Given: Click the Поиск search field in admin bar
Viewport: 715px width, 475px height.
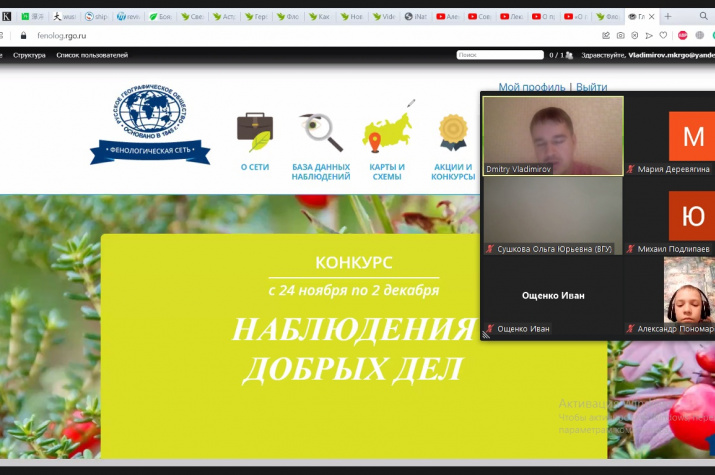Looking at the screenshot, I should click(500, 55).
